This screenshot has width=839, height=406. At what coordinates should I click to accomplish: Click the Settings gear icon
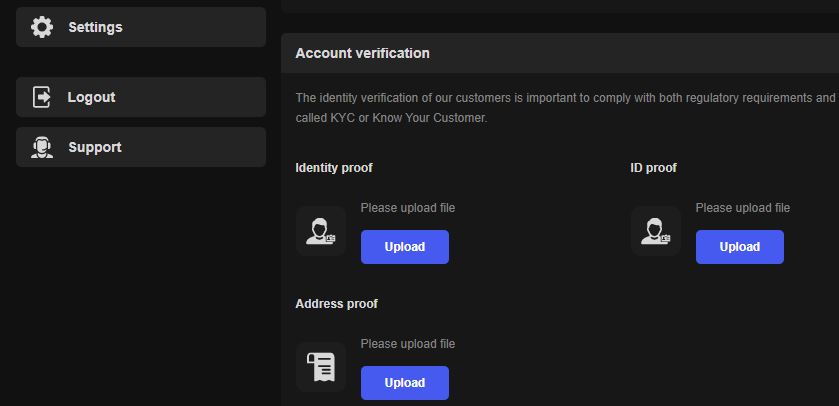(42, 27)
